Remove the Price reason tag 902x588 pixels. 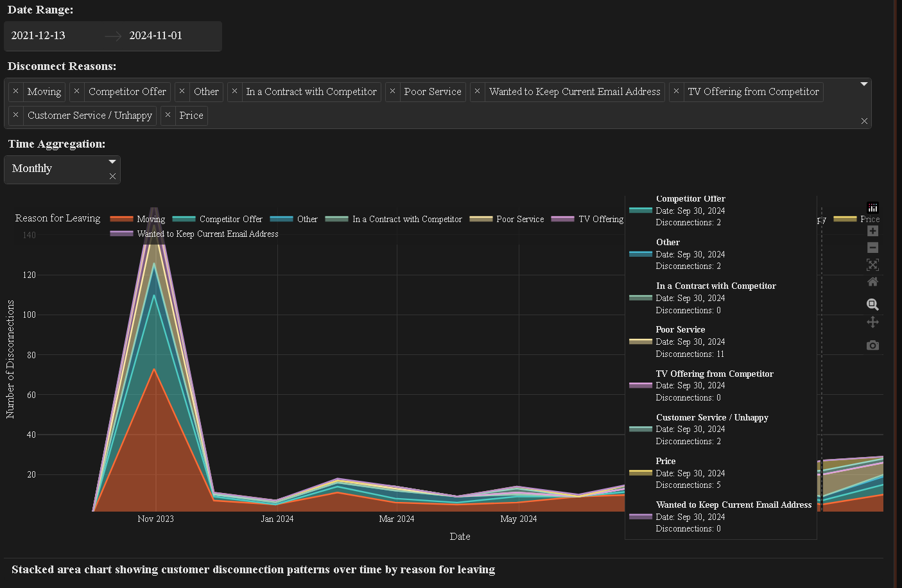pos(168,116)
